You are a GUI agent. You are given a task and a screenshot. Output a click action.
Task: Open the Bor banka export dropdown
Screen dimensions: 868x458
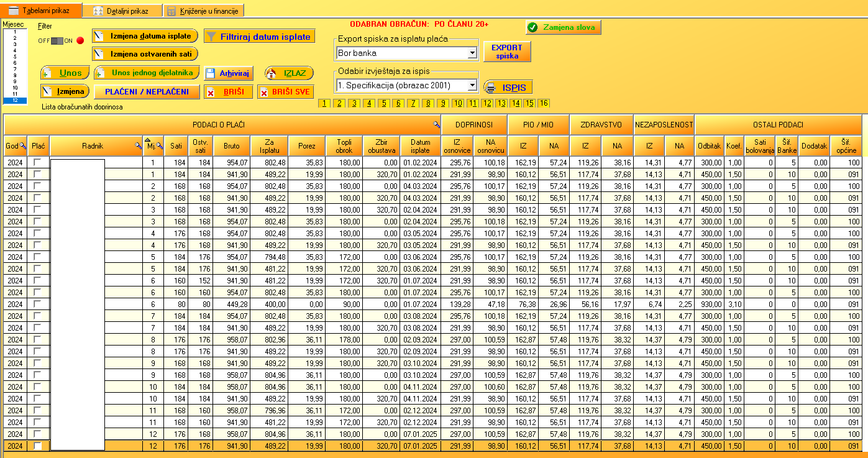472,53
